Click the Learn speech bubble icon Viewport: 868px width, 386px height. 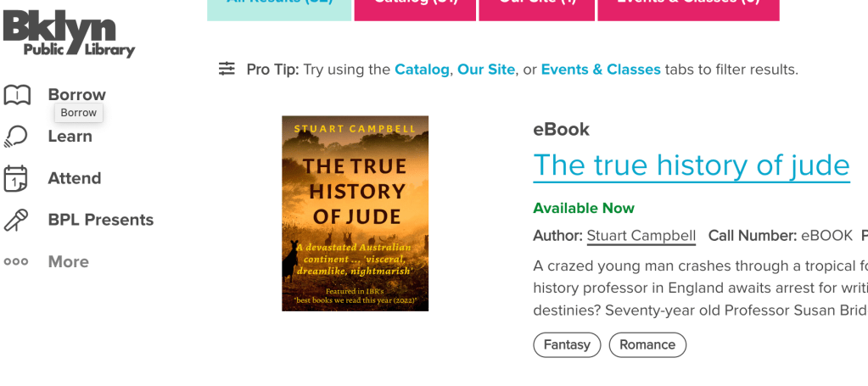(x=16, y=137)
